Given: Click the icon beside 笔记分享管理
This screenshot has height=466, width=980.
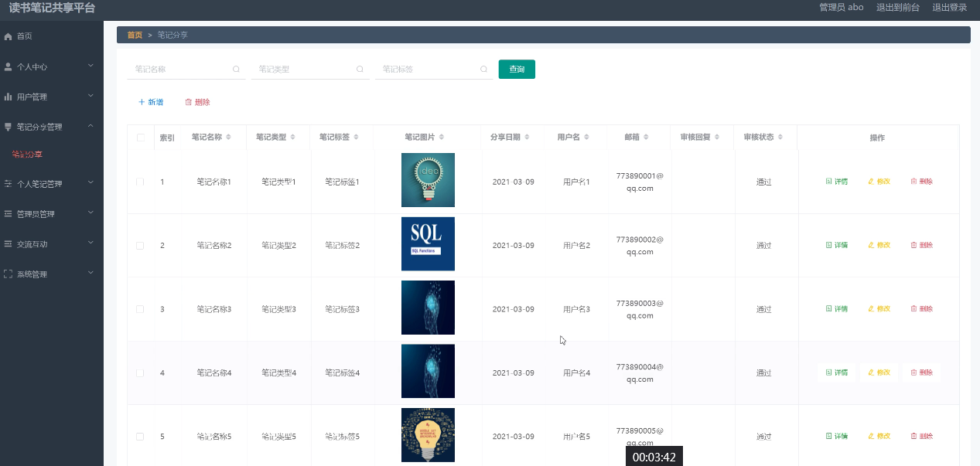Looking at the screenshot, I should [9, 126].
